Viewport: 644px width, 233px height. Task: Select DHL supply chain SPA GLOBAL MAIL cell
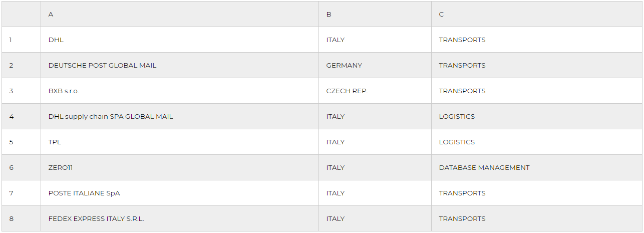click(x=111, y=116)
